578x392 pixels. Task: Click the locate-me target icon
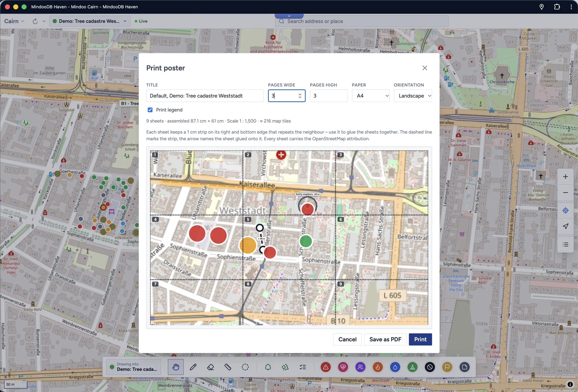[565, 210]
